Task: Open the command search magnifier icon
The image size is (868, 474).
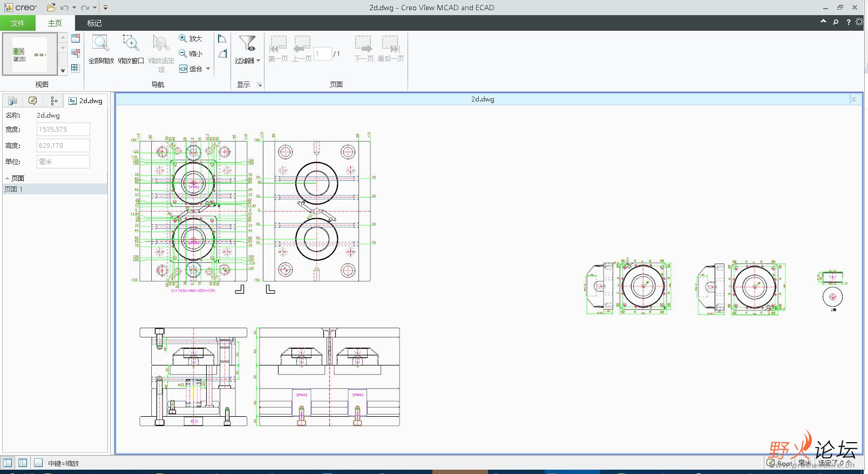Action: [x=836, y=22]
